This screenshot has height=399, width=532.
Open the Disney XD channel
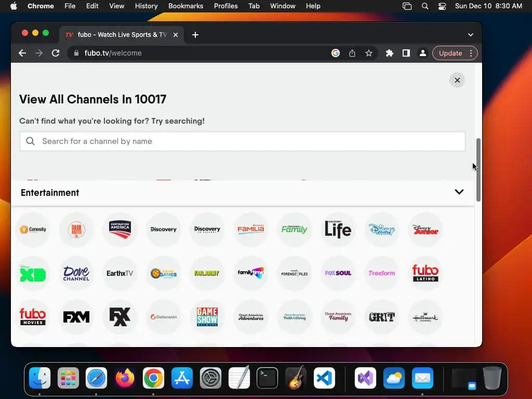point(33,273)
